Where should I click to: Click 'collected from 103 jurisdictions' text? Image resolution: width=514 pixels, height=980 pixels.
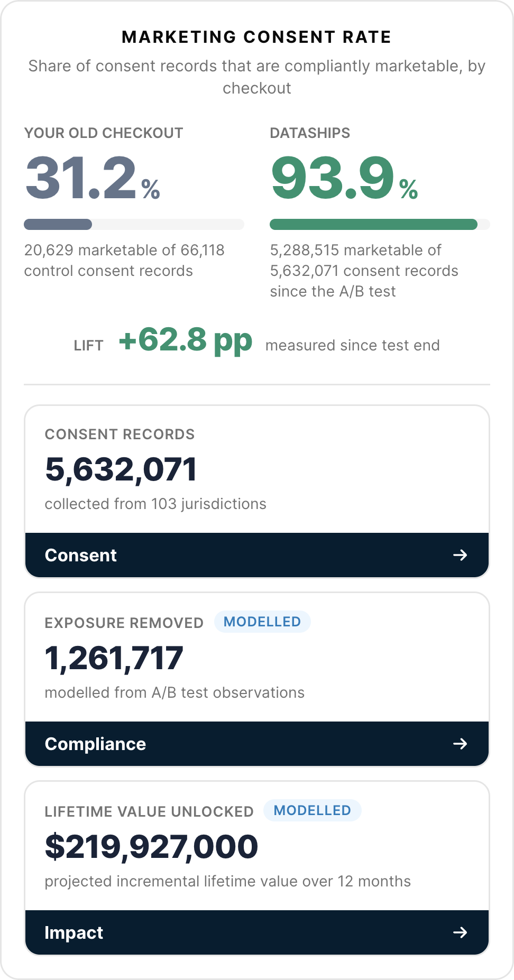pyautogui.click(x=155, y=504)
